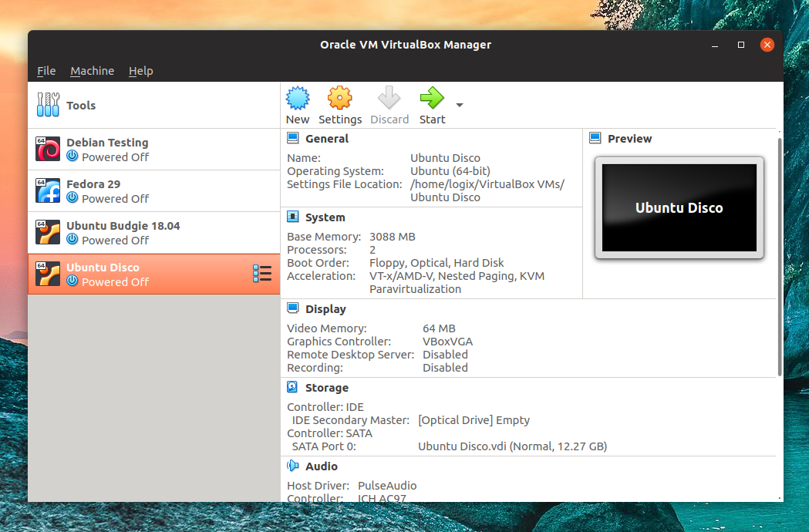Expand the Start button dropdown arrow
This screenshot has width=809, height=532.
(460, 105)
